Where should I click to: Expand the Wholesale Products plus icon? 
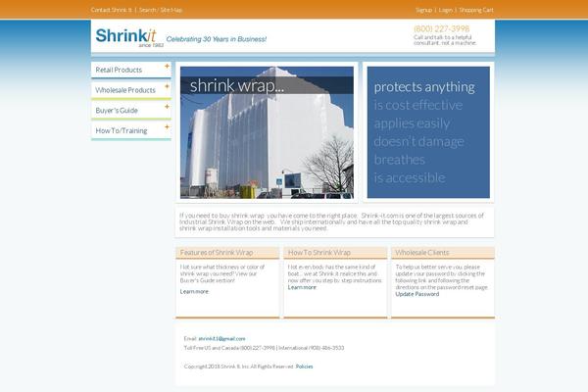(167, 86)
